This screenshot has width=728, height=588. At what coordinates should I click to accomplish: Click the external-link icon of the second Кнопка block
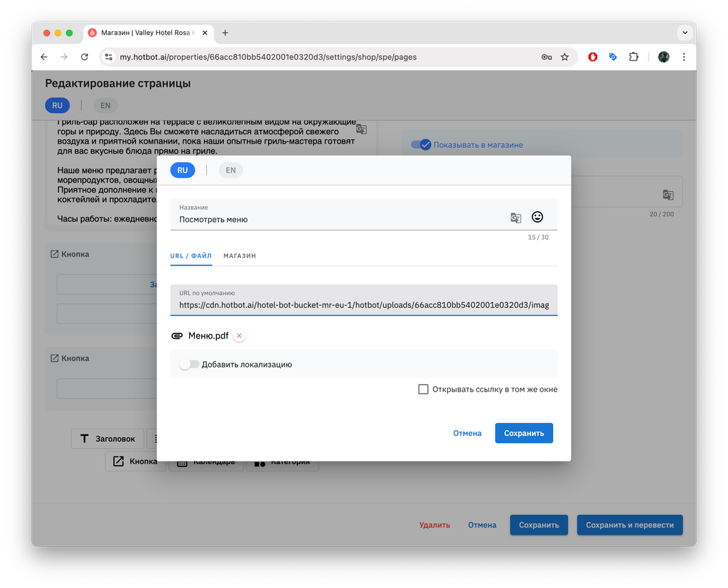tap(55, 358)
